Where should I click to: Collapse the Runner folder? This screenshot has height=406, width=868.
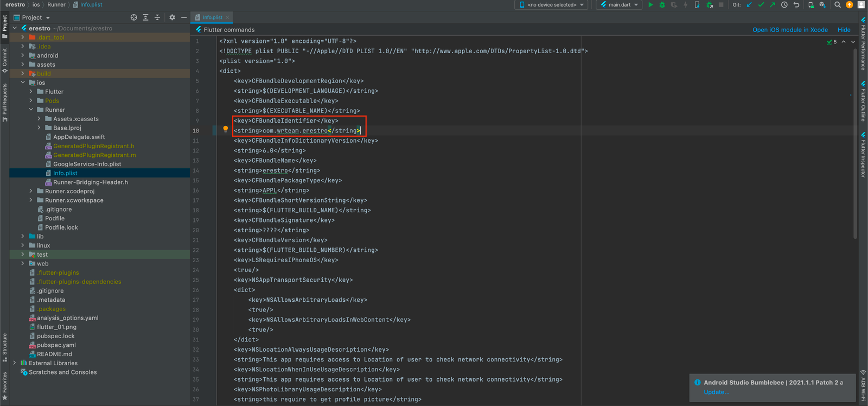31,110
